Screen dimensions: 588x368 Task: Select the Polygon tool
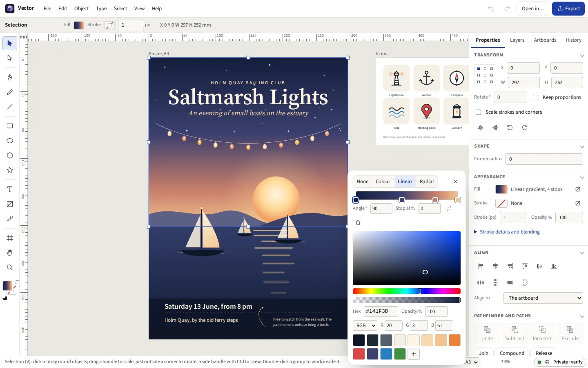pyautogui.click(x=10, y=155)
